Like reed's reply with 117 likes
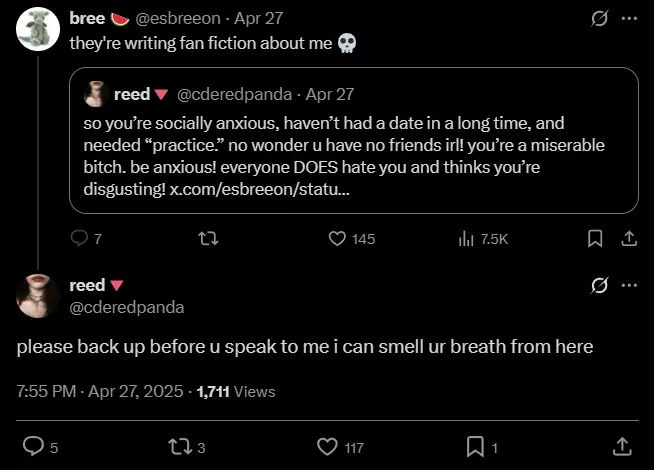 pos(326,446)
